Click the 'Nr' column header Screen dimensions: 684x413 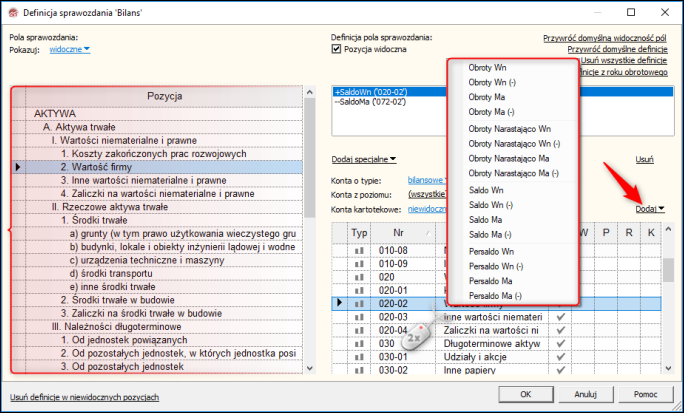tap(404, 233)
